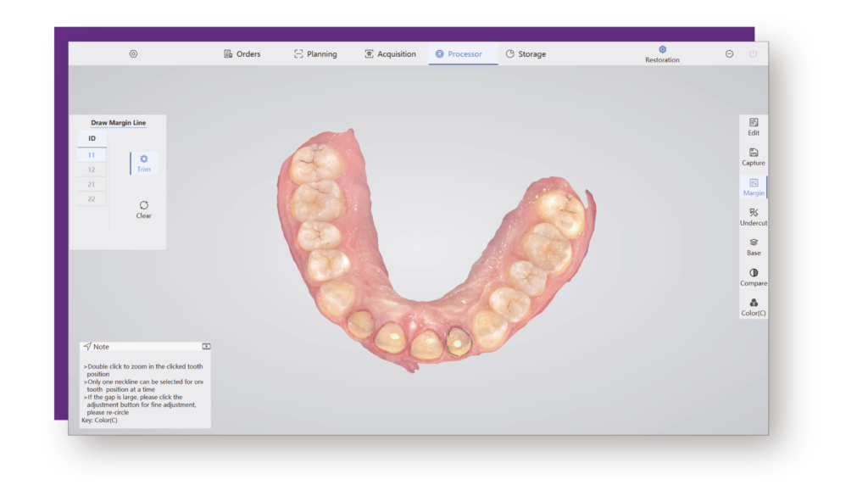Switch to the Orders tab
This screenshot has height=485, width=868.
(x=242, y=53)
